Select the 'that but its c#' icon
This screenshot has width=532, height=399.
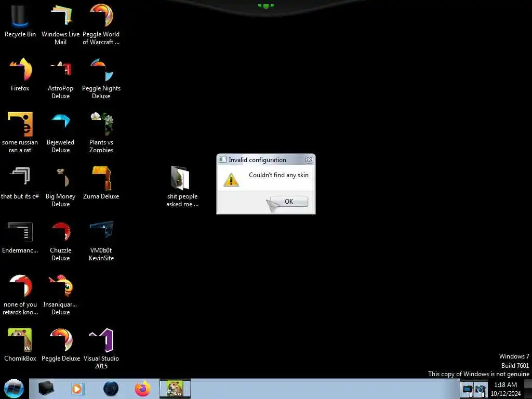click(20, 182)
